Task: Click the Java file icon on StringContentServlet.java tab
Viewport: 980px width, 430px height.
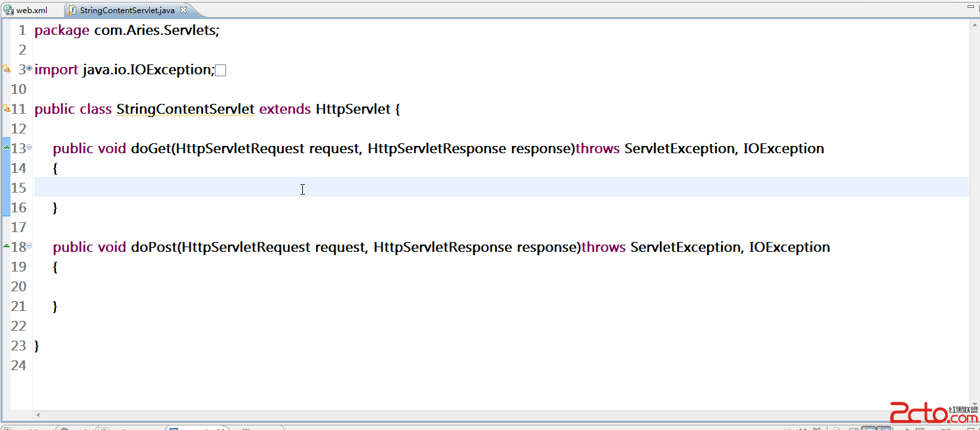Action: (72, 11)
